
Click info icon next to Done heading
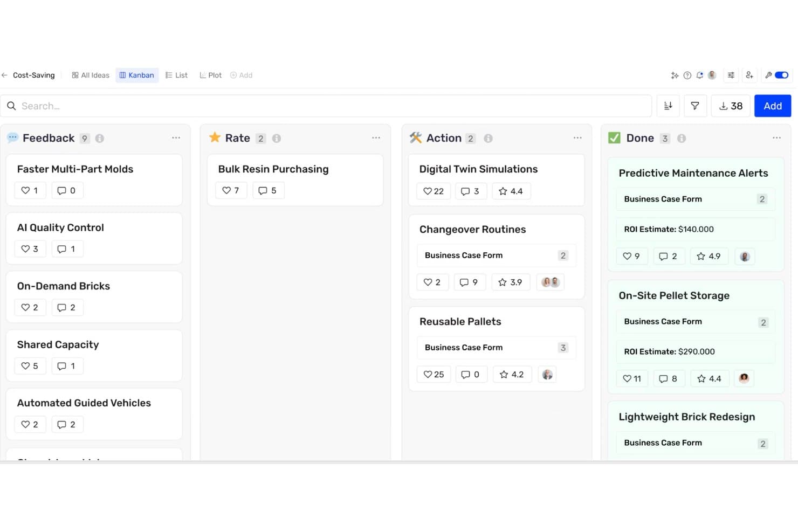(x=682, y=139)
